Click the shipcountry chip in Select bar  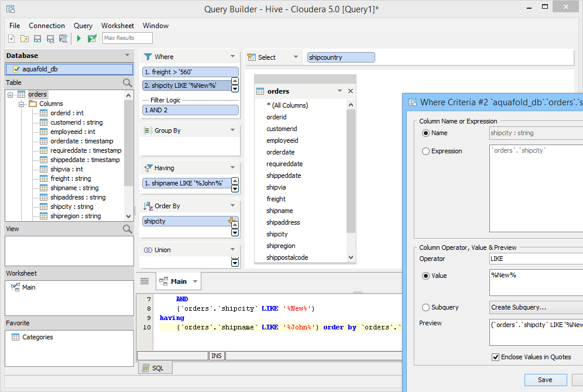pyautogui.click(x=341, y=57)
